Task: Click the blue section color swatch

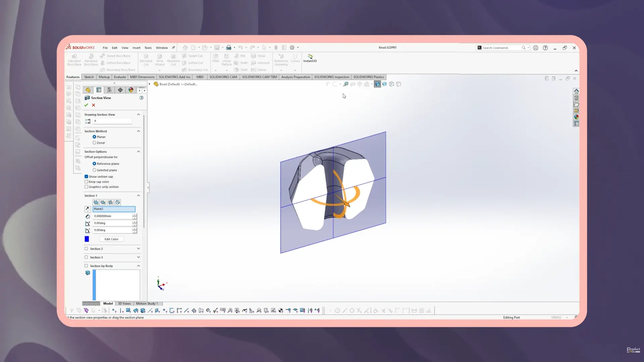Action: pos(87,239)
